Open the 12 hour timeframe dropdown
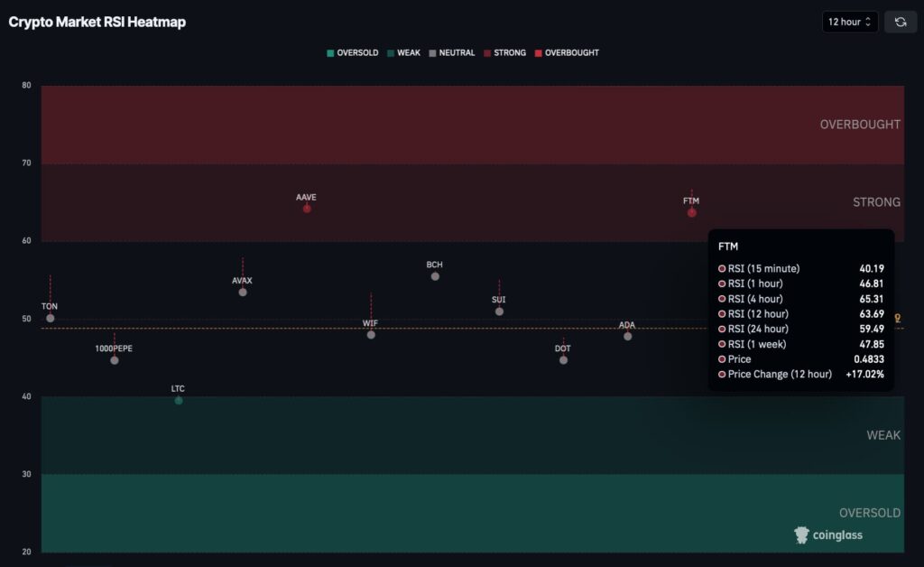 [849, 22]
